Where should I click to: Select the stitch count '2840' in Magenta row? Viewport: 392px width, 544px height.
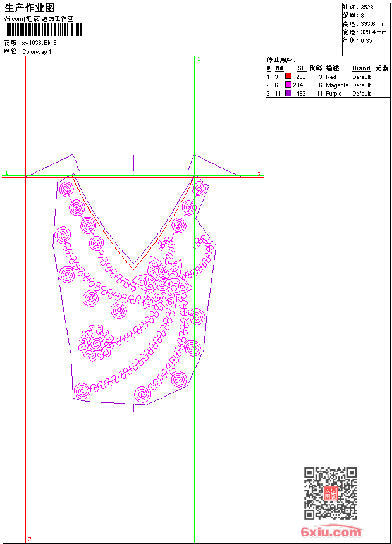299,85
